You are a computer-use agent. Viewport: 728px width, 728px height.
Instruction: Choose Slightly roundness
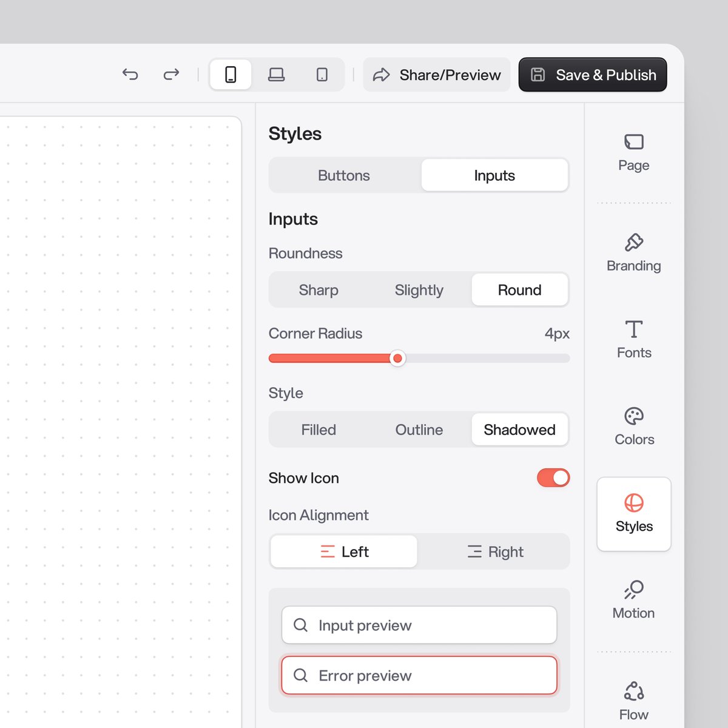coord(419,290)
